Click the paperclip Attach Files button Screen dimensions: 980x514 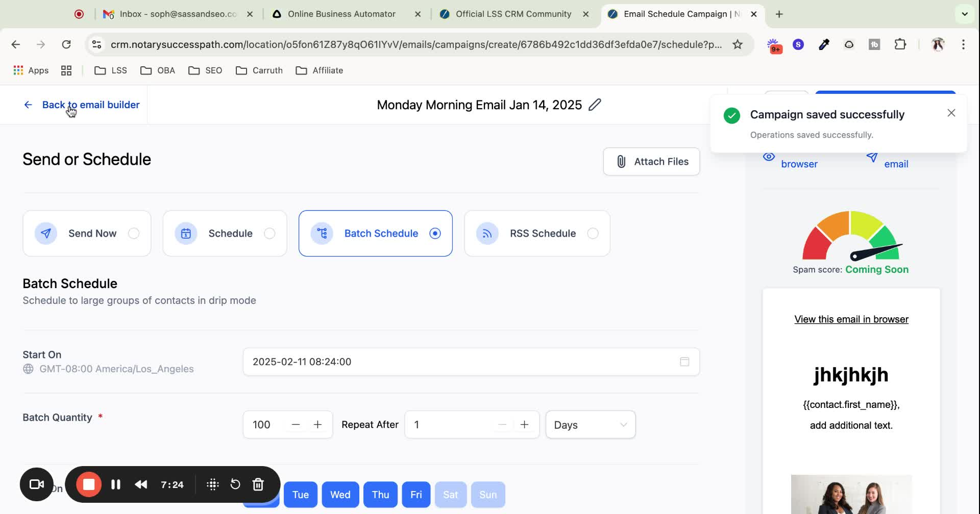(651, 162)
